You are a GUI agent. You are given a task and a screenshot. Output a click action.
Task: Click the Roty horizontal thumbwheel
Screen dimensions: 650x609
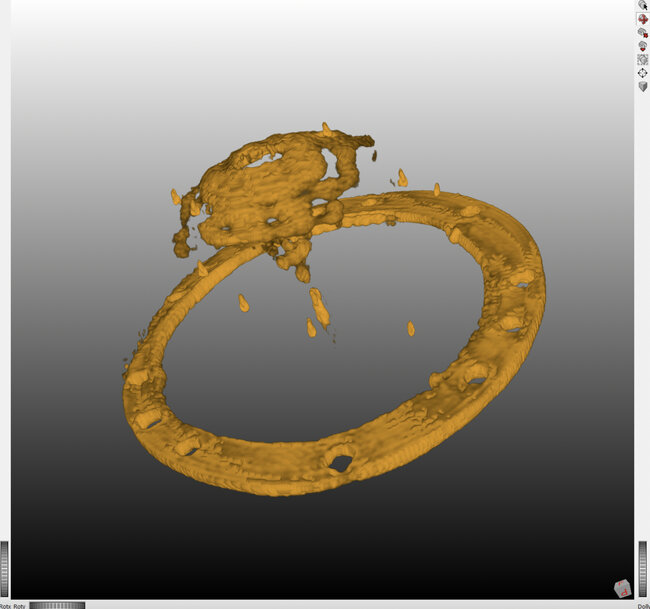[57, 606]
